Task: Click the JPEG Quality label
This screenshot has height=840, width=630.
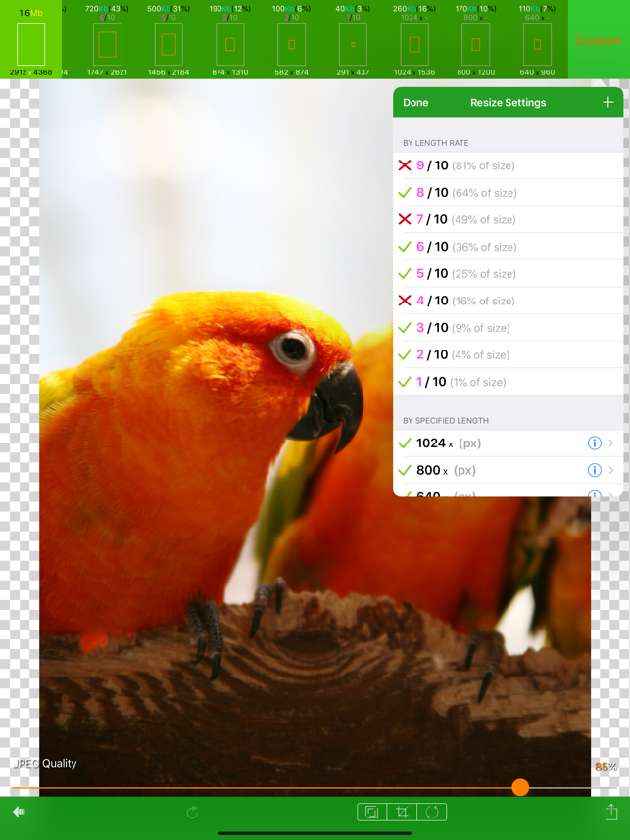Action: point(44,763)
